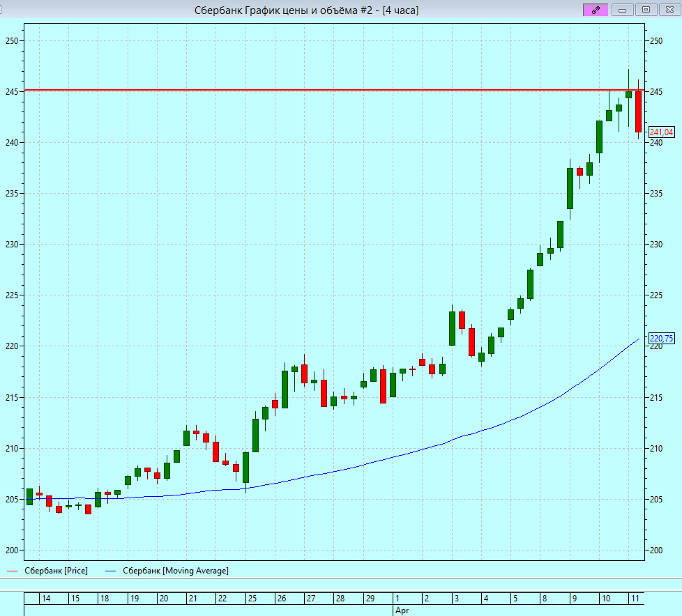Click the 200 value on the left price scale

12,550
